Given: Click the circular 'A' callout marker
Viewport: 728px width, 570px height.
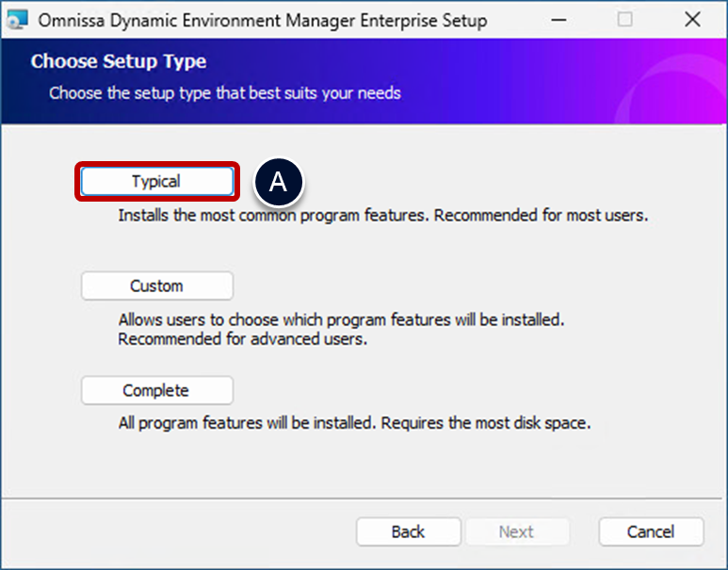Looking at the screenshot, I should 278,182.
